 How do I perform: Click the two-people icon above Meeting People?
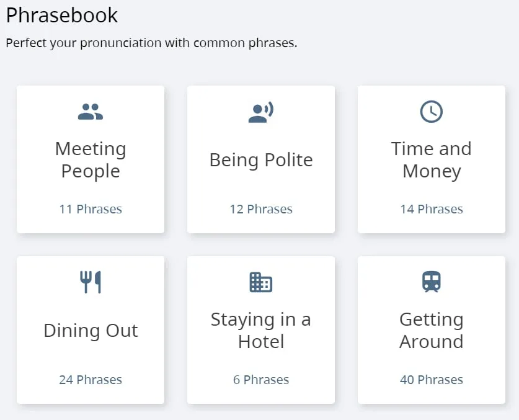91,112
